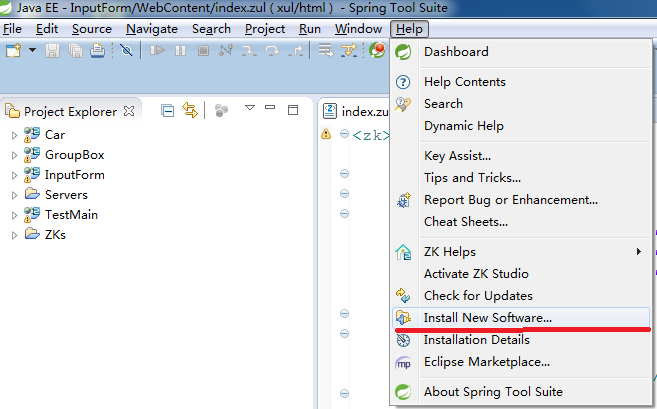The height and width of the screenshot is (409, 657).
Task: Close the Project Explorer tab
Action: 129,111
